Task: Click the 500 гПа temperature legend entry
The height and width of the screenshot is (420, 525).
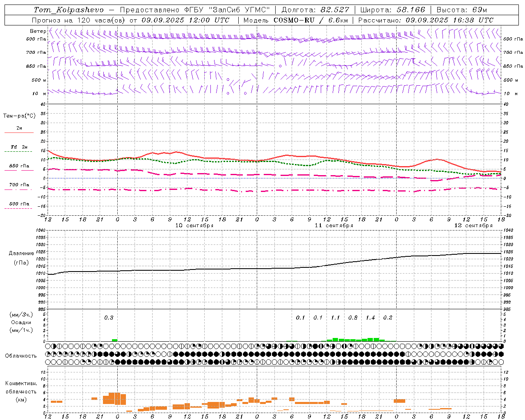Action: pyautogui.click(x=19, y=204)
